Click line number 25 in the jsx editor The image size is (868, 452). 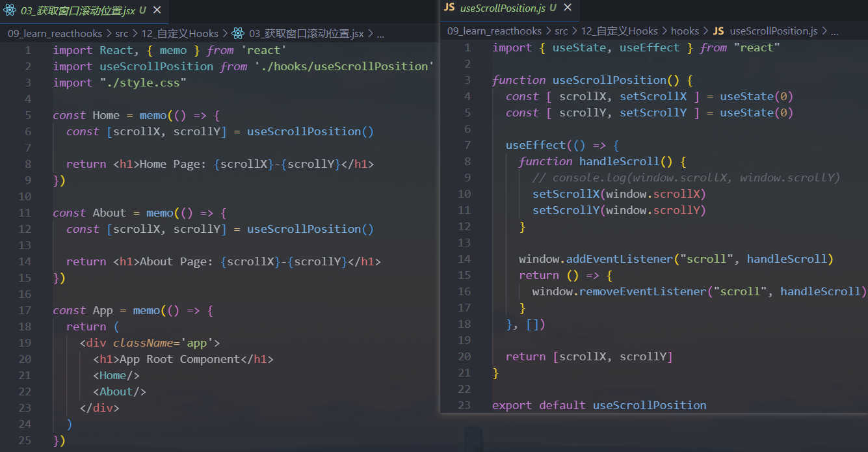(x=24, y=440)
